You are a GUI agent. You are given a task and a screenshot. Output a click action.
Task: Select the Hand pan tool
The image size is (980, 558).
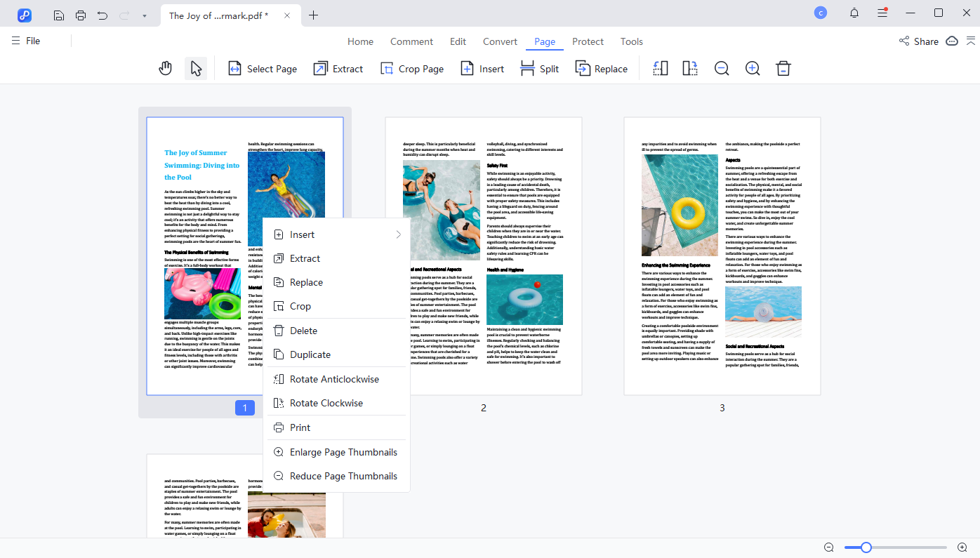[x=166, y=68]
